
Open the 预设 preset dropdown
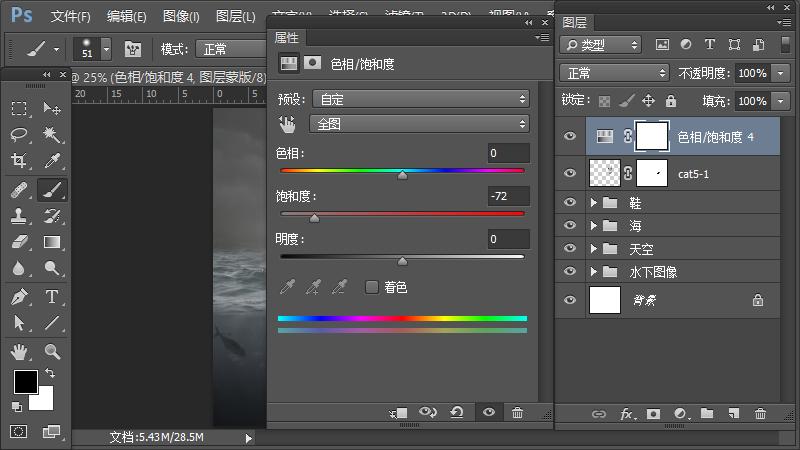tap(420, 98)
